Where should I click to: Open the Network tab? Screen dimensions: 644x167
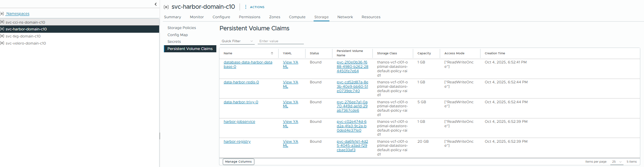pyautogui.click(x=345, y=17)
